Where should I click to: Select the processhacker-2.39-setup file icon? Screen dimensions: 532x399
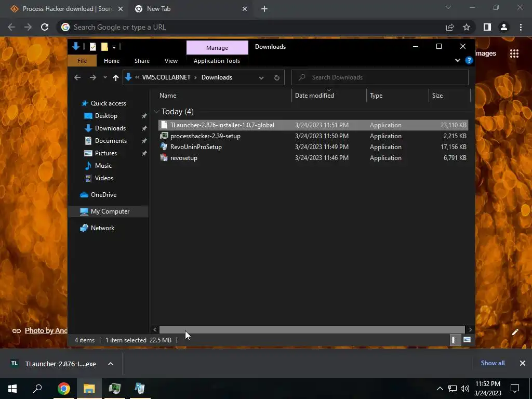coord(164,136)
